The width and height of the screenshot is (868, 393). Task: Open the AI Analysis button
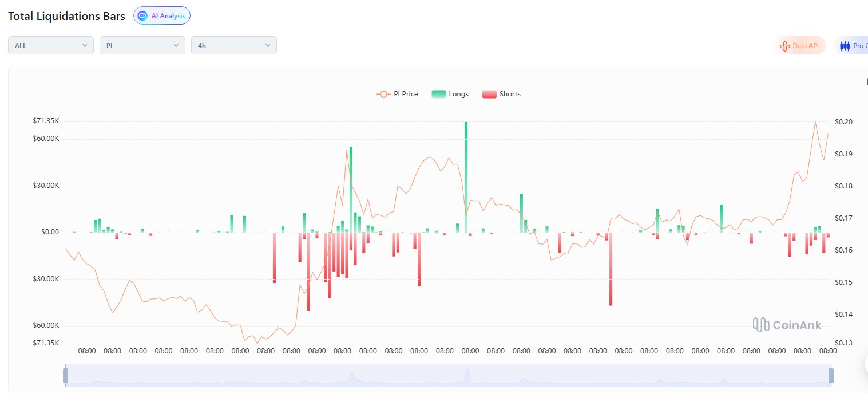click(x=162, y=16)
